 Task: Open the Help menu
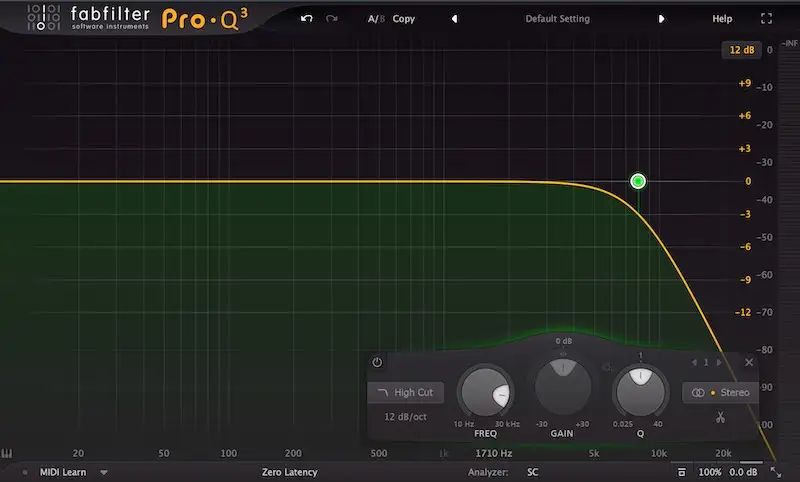721,19
